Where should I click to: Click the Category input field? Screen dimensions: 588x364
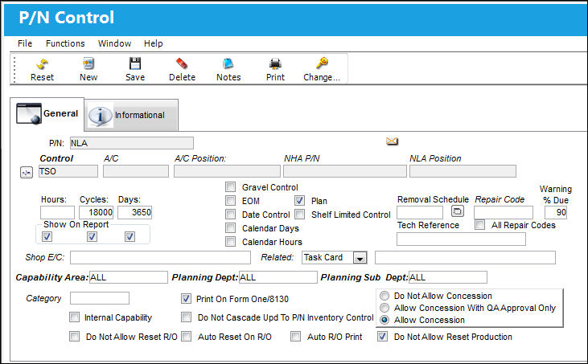[100, 298]
